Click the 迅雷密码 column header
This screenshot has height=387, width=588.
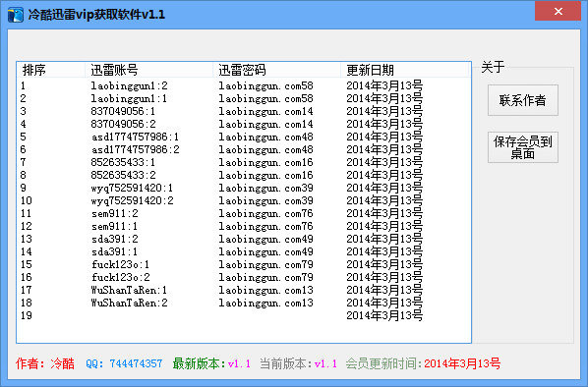click(x=276, y=70)
